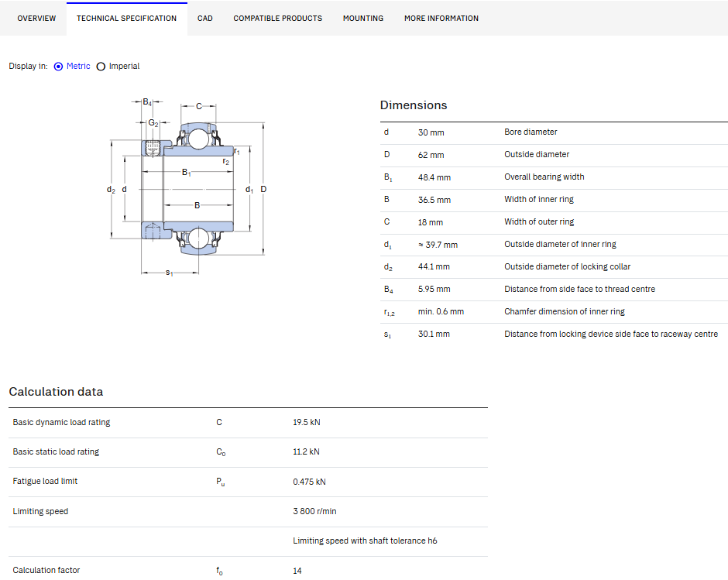Viewport: 728px width, 580px height.
Task: Click the 30 mm bore diameter value
Action: (x=431, y=132)
